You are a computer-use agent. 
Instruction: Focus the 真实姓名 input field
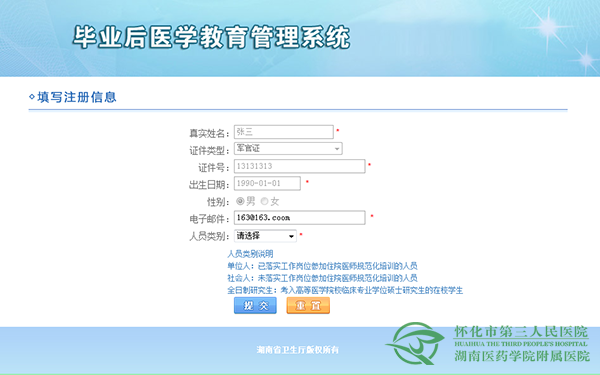tap(284, 132)
